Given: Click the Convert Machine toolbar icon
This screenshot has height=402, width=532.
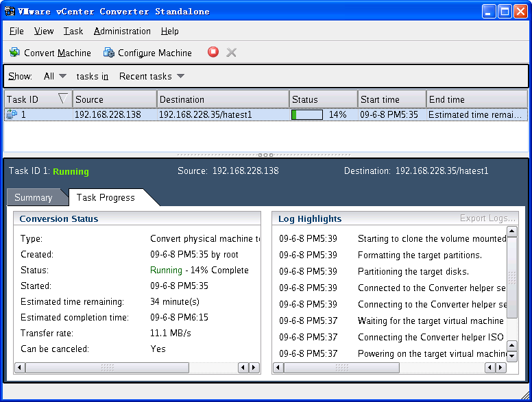Looking at the screenshot, I should tap(14, 53).
